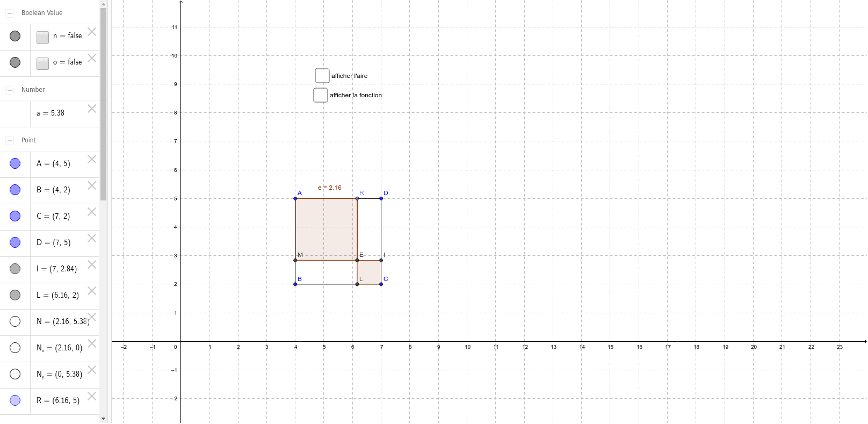Delete the o = false entry
The height and width of the screenshot is (424, 868).
92,58
